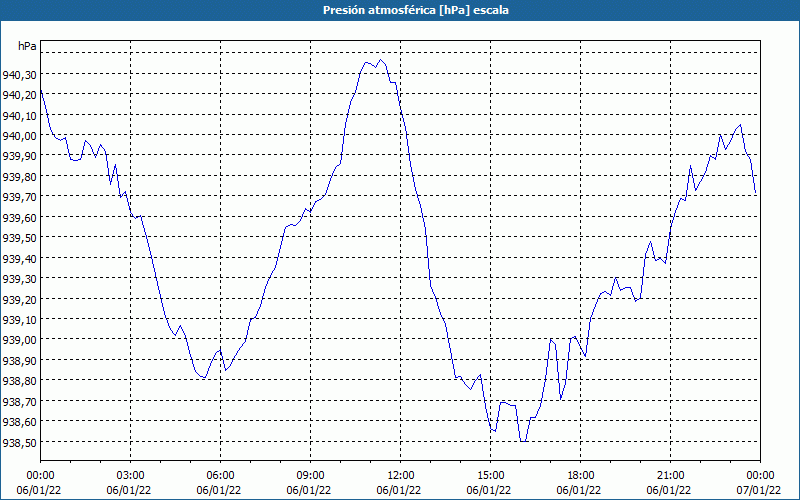Viewport: 800px width, 500px height.
Task: Click the 18:00 time label
Action: click(x=581, y=476)
